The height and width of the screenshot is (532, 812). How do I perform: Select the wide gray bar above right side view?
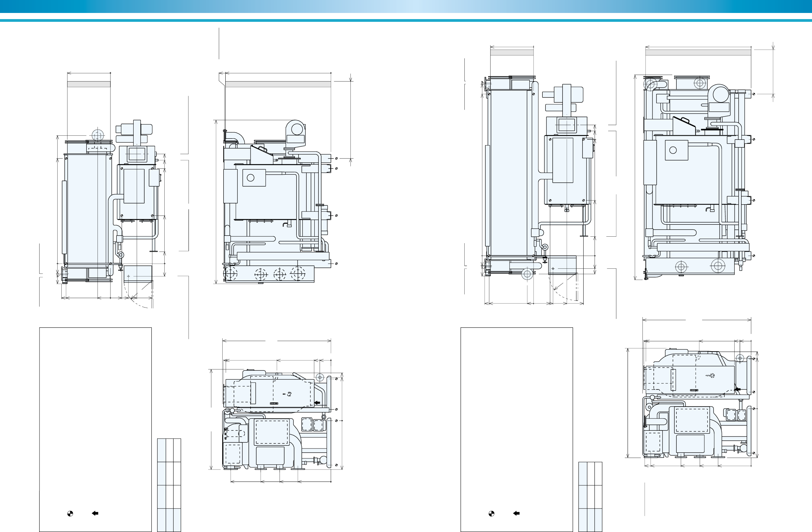698,52
